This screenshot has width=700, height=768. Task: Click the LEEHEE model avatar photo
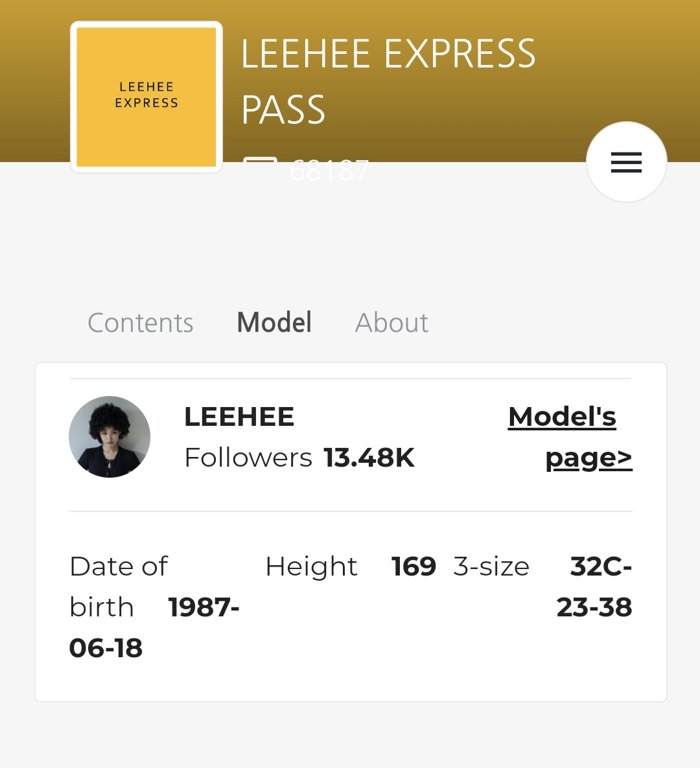pyautogui.click(x=110, y=437)
